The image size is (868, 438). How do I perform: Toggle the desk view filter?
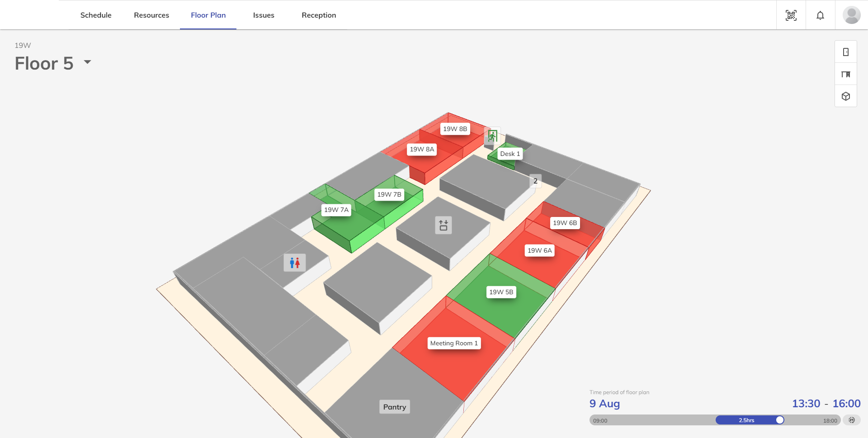click(845, 74)
